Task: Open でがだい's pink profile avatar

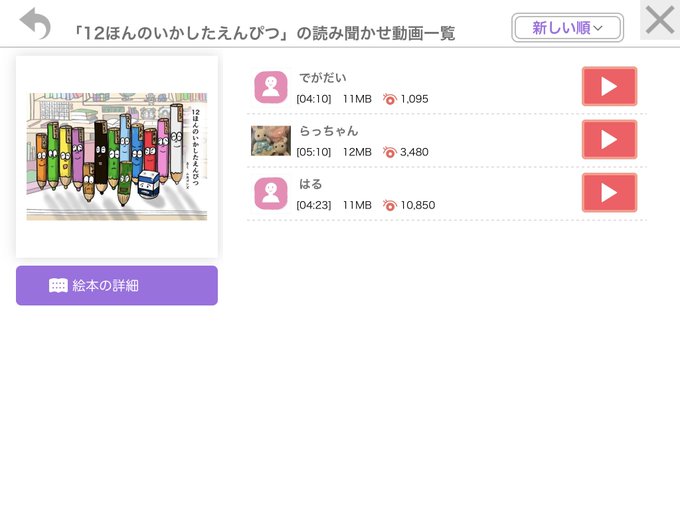Action: pyautogui.click(x=271, y=87)
